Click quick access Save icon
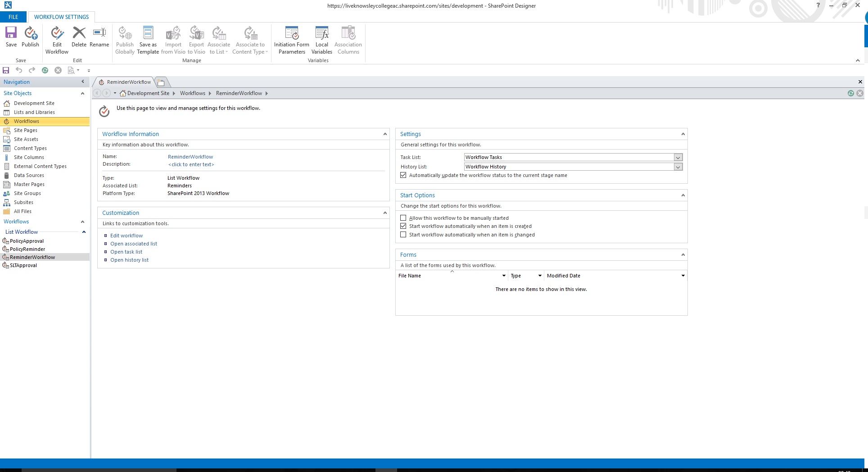 pos(6,70)
